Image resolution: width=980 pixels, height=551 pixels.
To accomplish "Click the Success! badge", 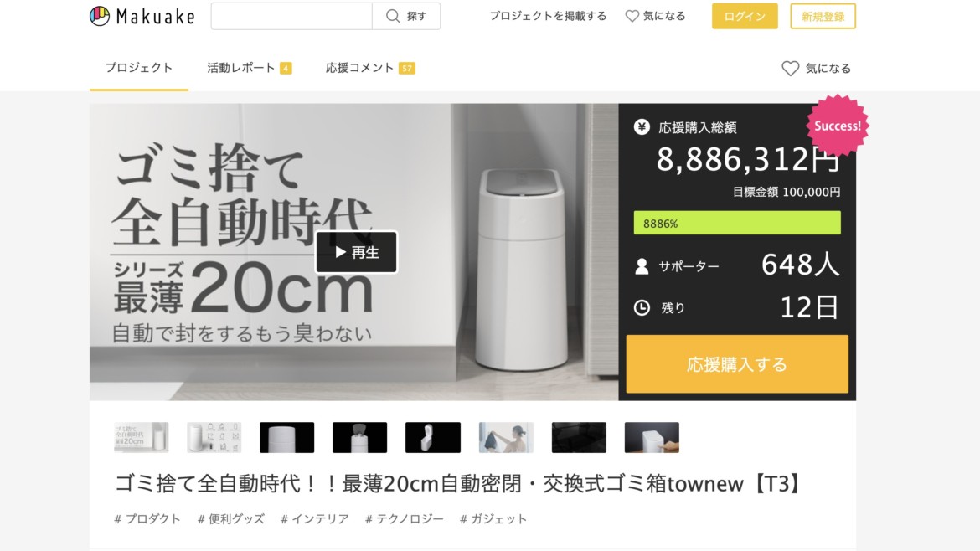I will [837, 126].
